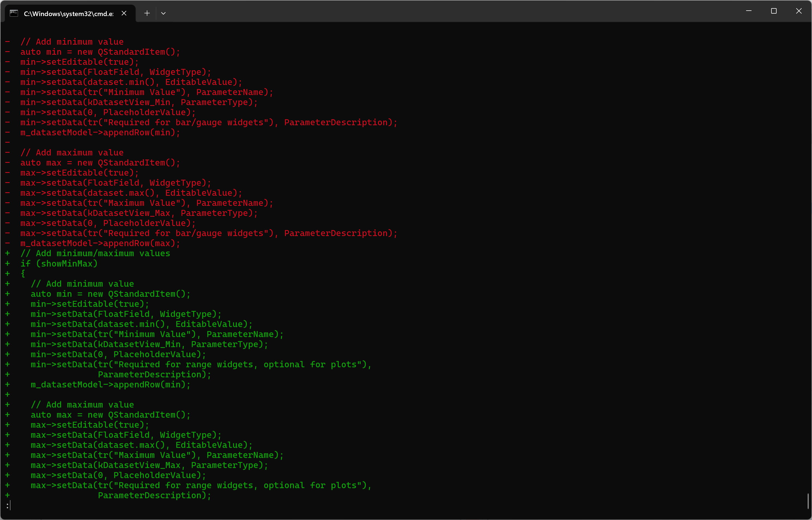Click the restore window icon
The height and width of the screenshot is (520, 812).
pos(774,11)
